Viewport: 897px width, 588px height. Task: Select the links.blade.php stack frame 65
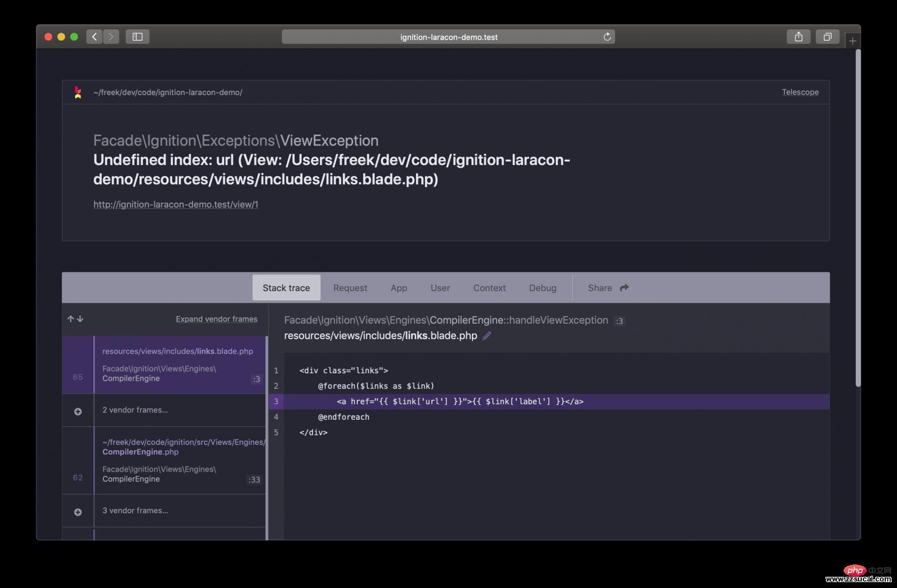click(164, 365)
